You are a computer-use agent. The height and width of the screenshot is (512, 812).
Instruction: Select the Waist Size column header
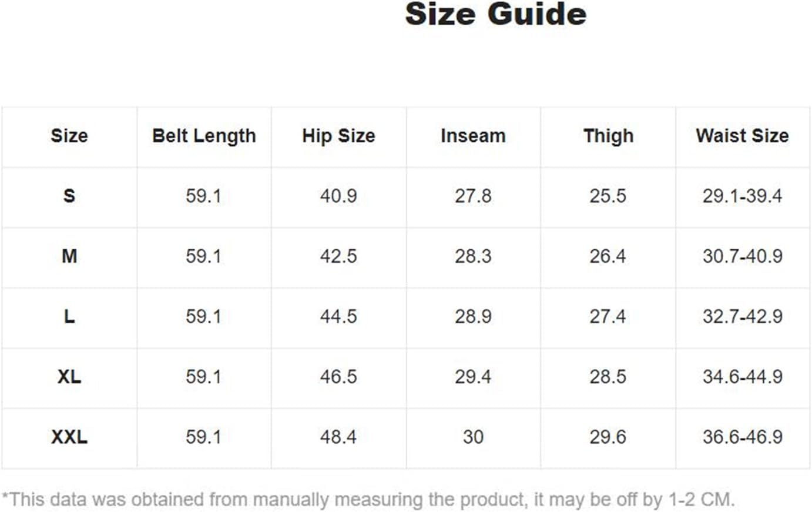[742, 136]
